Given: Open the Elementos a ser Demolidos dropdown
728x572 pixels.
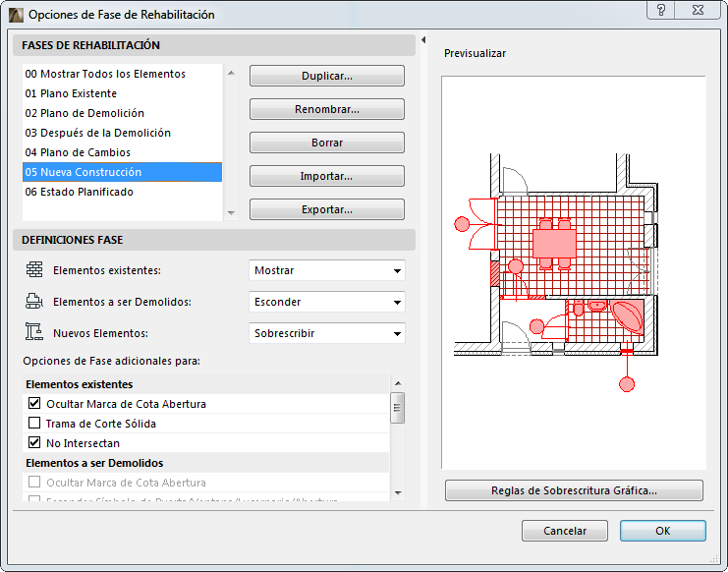Looking at the screenshot, I should tap(327, 302).
